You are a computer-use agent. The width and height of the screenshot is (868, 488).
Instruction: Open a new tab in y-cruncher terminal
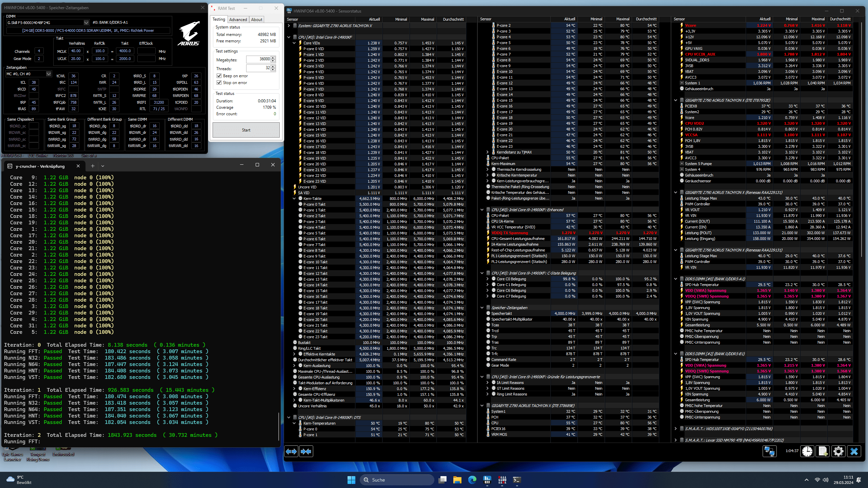[x=93, y=166]
